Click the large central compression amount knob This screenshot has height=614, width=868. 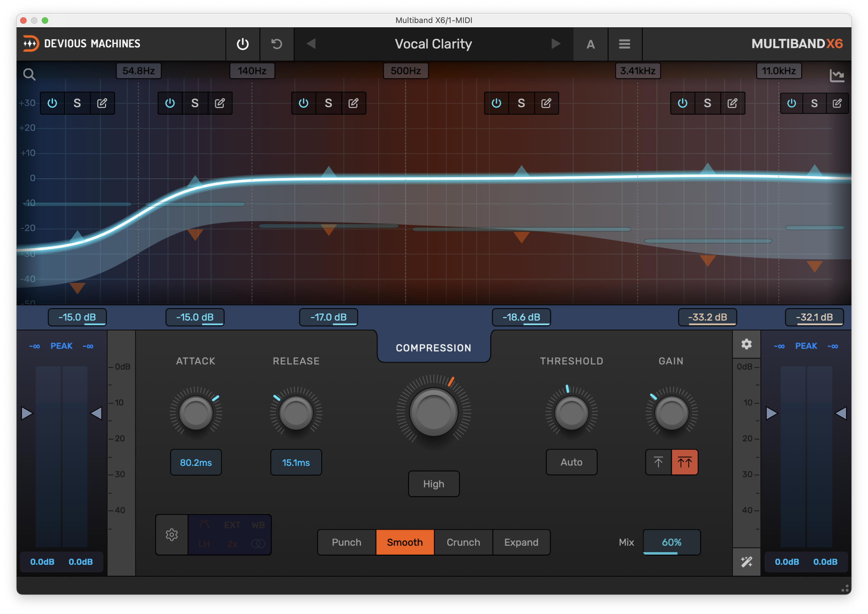[x=433, y=412]
